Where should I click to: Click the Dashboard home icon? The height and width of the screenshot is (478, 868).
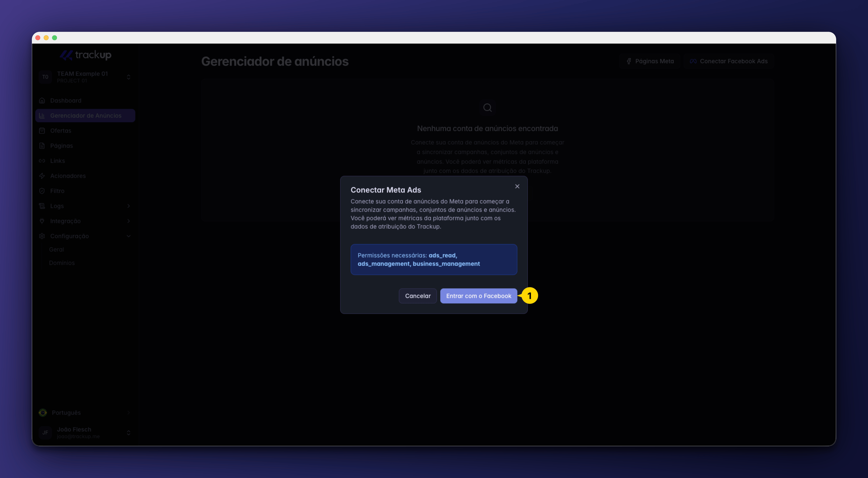[42, 100]
